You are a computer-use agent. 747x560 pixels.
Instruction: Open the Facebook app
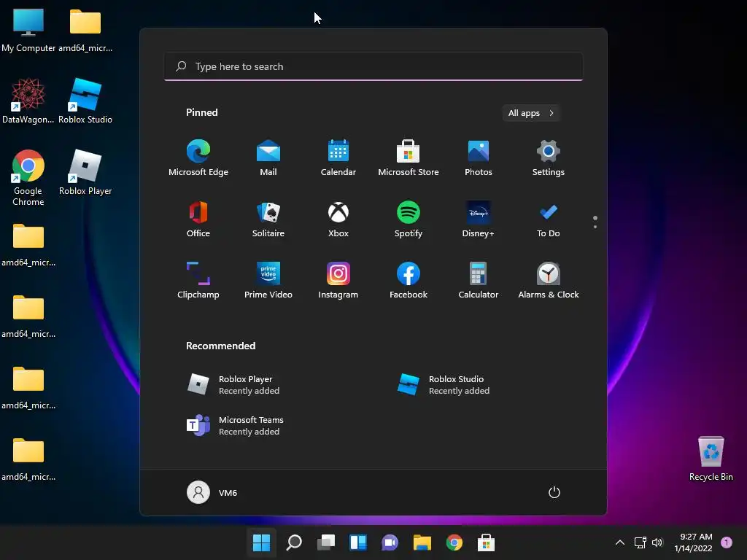409,281
